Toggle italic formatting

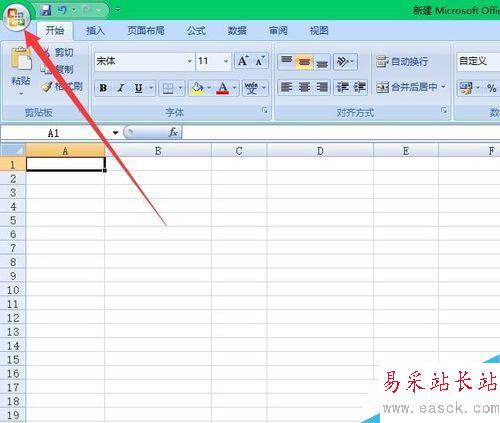coord(121,88)
